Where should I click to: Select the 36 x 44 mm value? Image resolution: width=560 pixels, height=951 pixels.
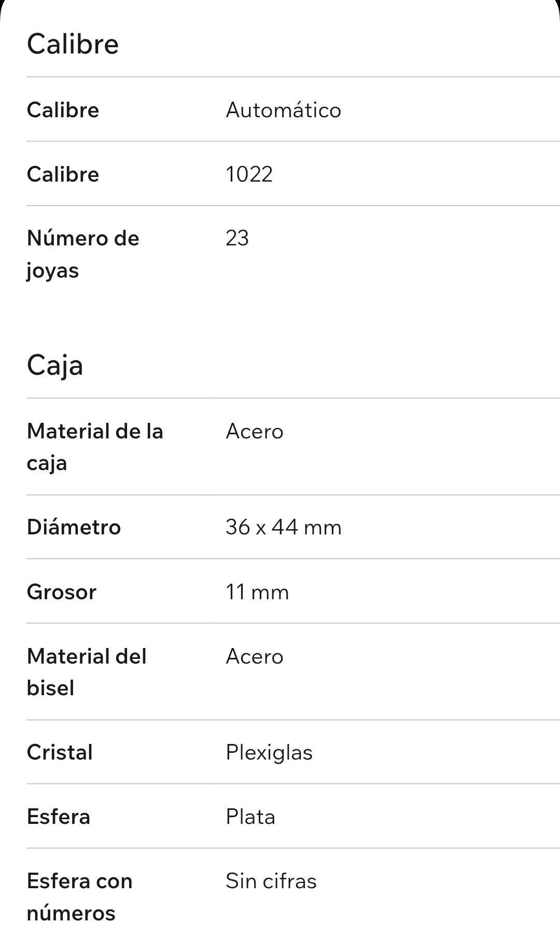tap(283, 527)
